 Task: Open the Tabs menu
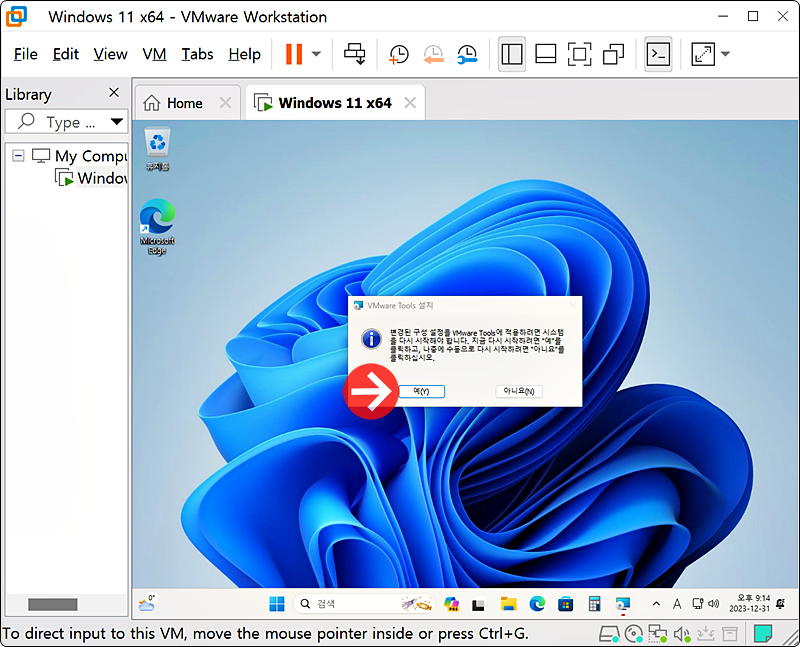click(197, 54)
